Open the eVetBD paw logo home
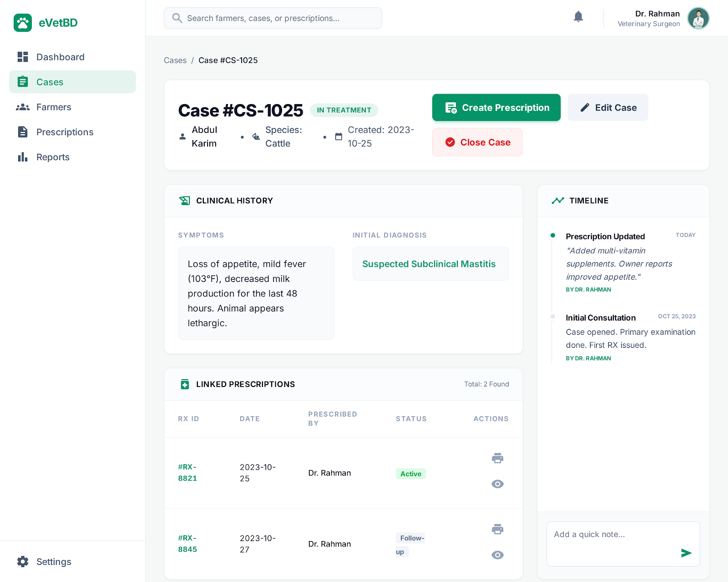728x582 pixels. (x=22, y=23)
